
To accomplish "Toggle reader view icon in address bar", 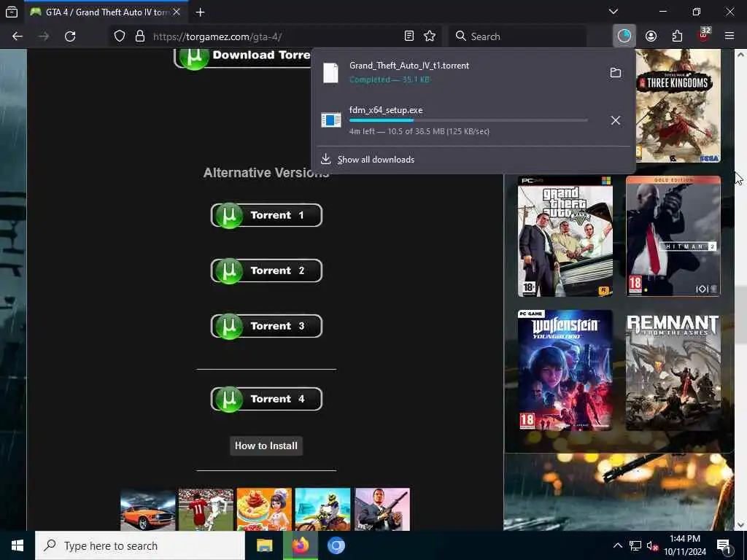I will pos(409,36).
